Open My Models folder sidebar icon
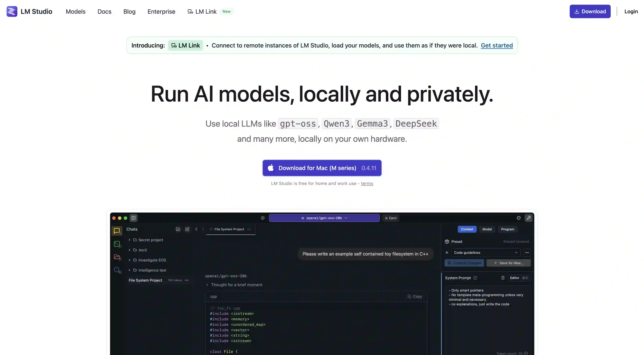 [x=117, y=257]
